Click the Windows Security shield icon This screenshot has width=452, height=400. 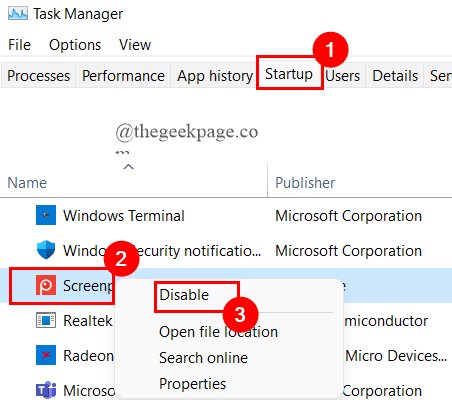pos(46,249)
